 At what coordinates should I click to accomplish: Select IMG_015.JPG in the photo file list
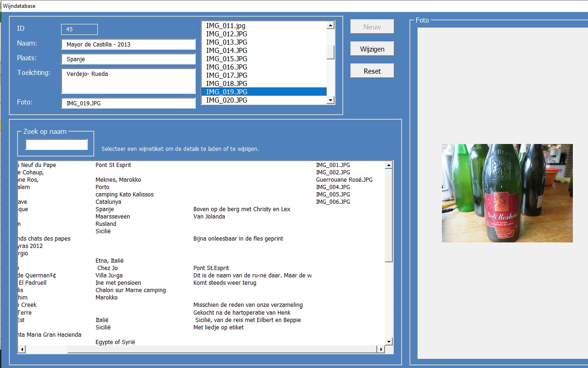(264, 59)
